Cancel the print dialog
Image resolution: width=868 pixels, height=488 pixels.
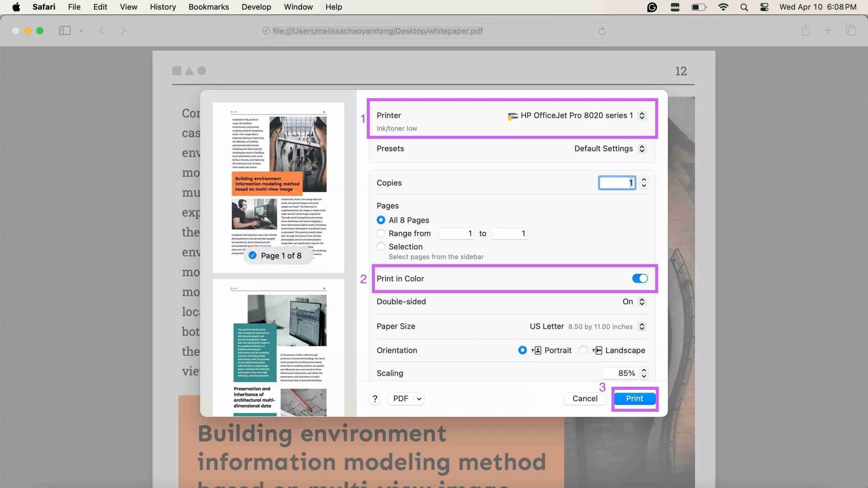585,399
